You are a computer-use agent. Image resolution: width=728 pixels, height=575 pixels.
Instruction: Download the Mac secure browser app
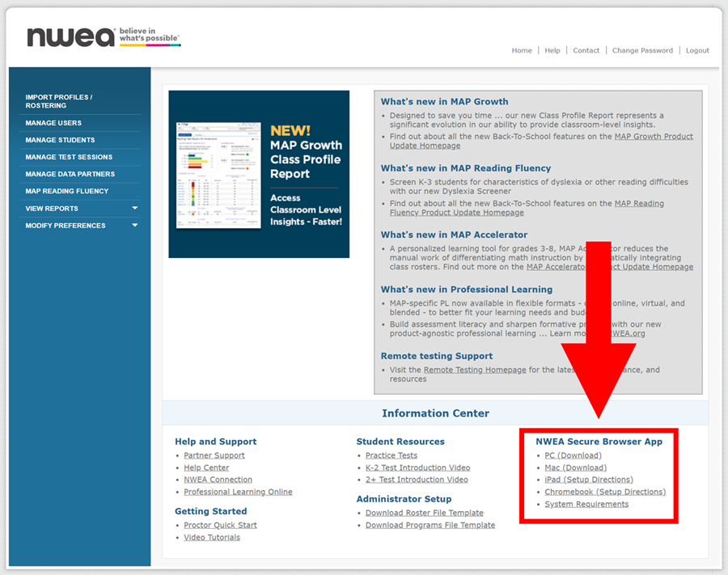coord(575,467)
